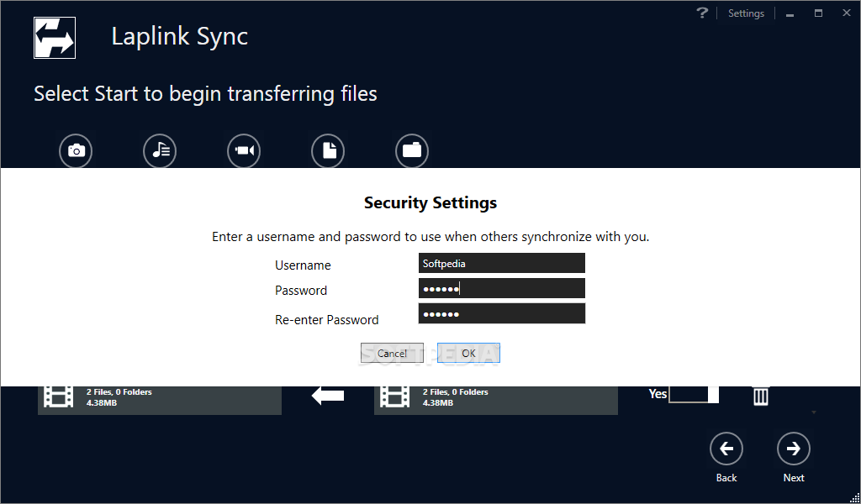Open the Settings menu
This screenshot has height=504, width=861.
click(x=746, y=13)
